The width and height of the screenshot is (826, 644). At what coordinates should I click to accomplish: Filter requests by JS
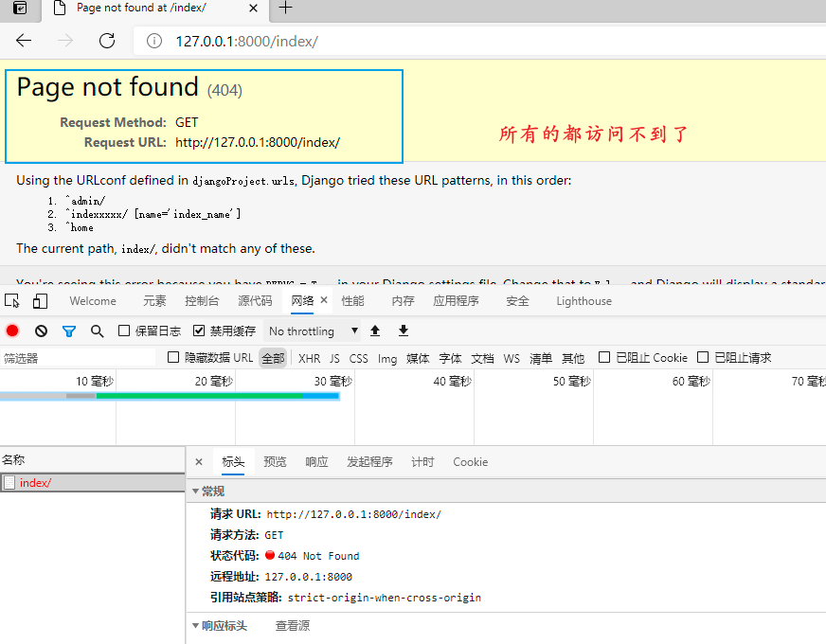(x=335, y=359)
